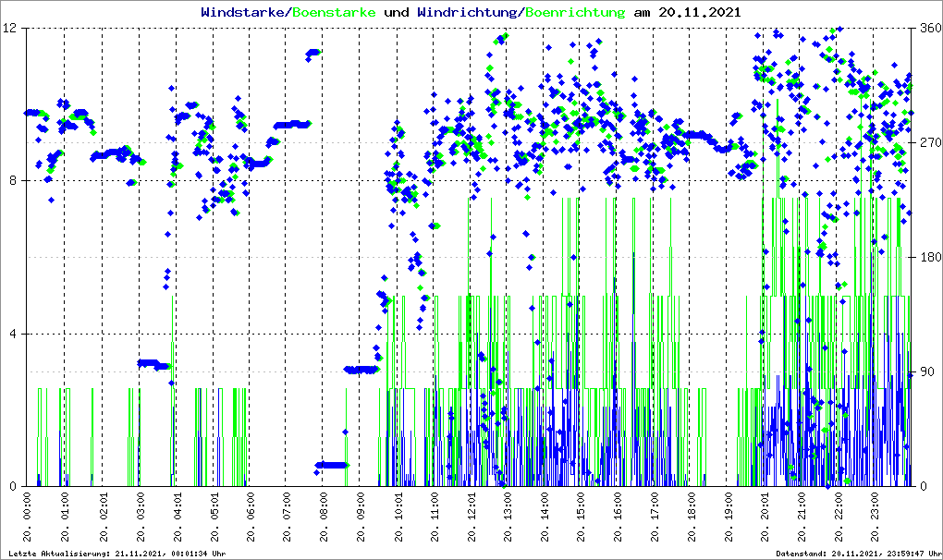Image resolution: width=943 pixels, height=560 pixels.
Task: Click the green 'Boenstarke' title word
Action: (x=334, y=13)
